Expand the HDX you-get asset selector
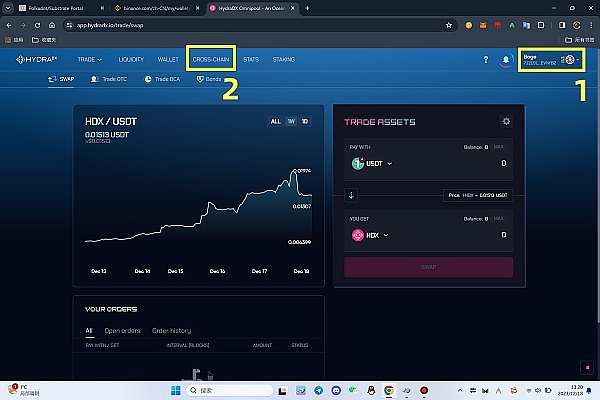The height and width of the screenshot is (400, 600). tap(371, 236)
